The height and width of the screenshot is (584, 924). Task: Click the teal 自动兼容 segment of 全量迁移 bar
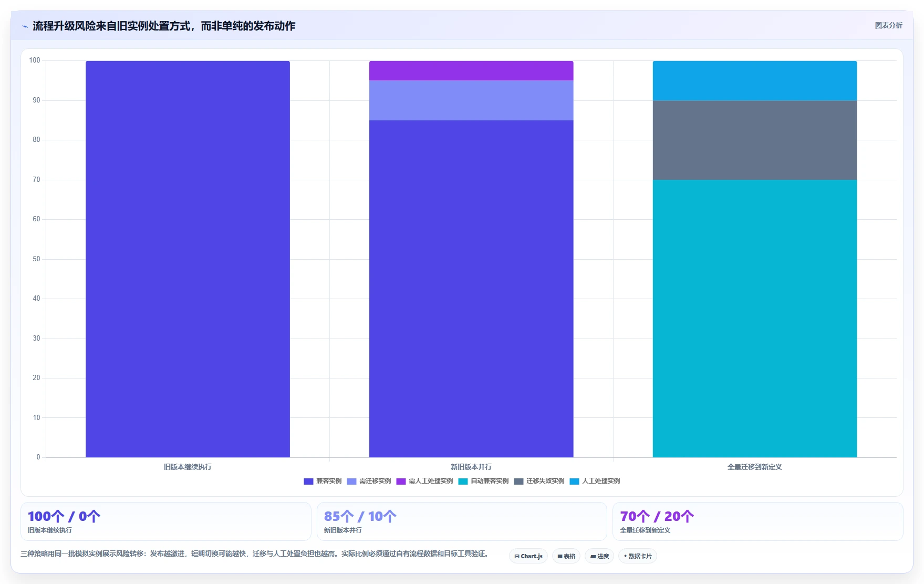point(755,319)
